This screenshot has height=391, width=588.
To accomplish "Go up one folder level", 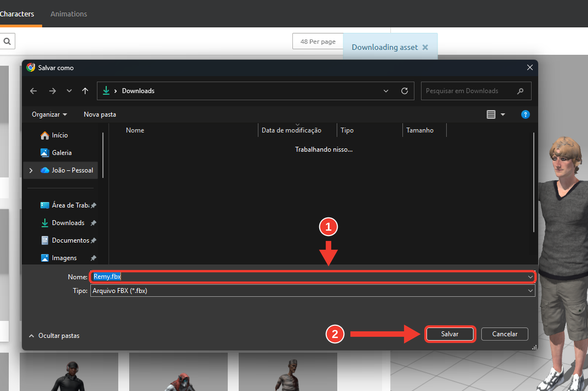I will click(85, 91).
